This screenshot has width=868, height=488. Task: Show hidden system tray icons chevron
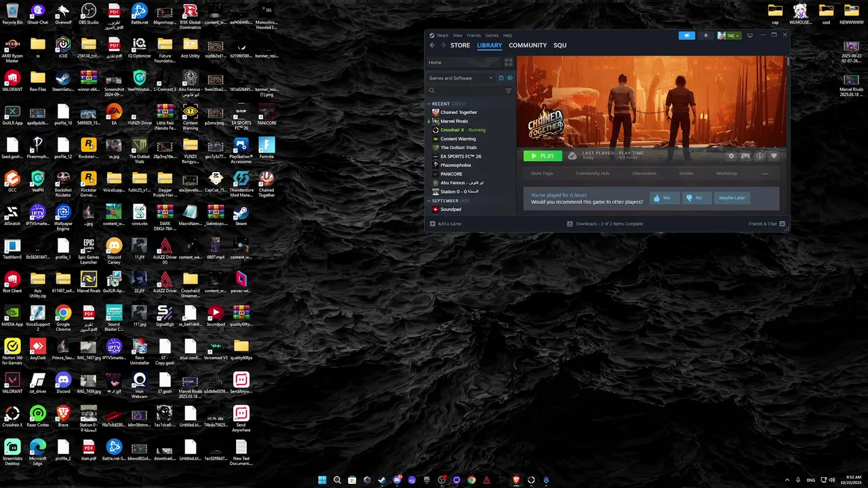787,480
